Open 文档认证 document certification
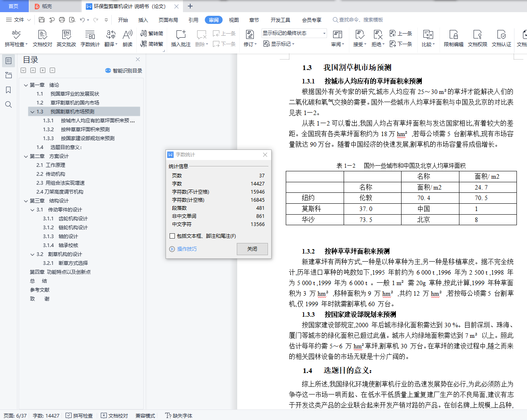 pos(501,38)
